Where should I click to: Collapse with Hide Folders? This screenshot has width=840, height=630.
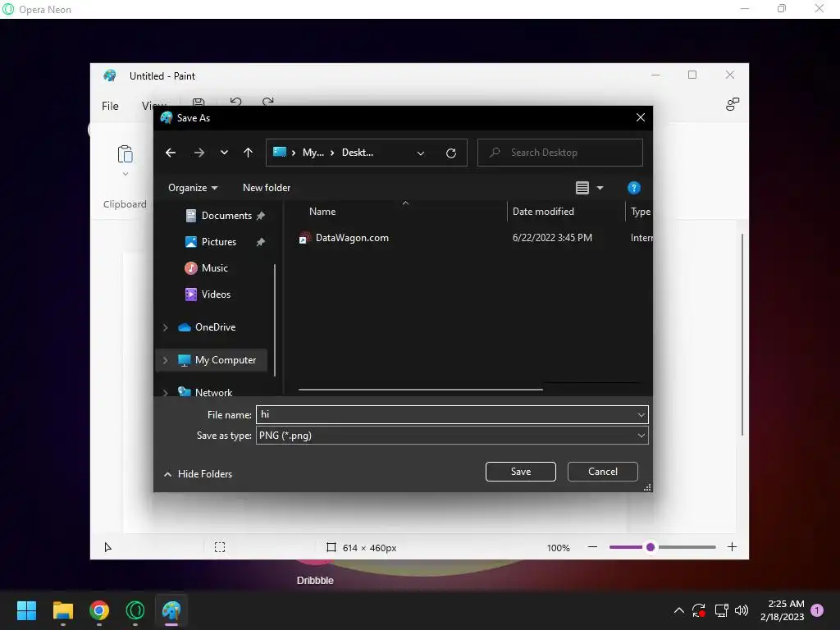click(x=198, y=474)
